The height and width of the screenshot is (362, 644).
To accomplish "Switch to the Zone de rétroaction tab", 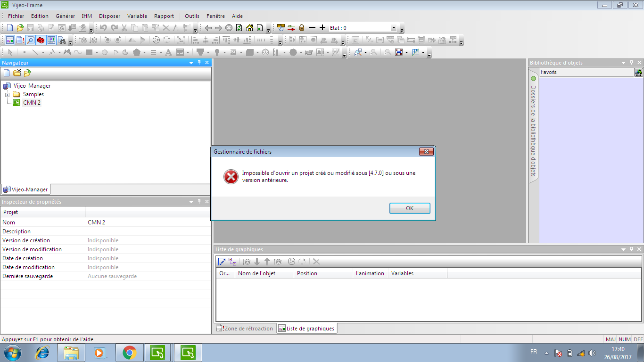I will coord(245,329).
